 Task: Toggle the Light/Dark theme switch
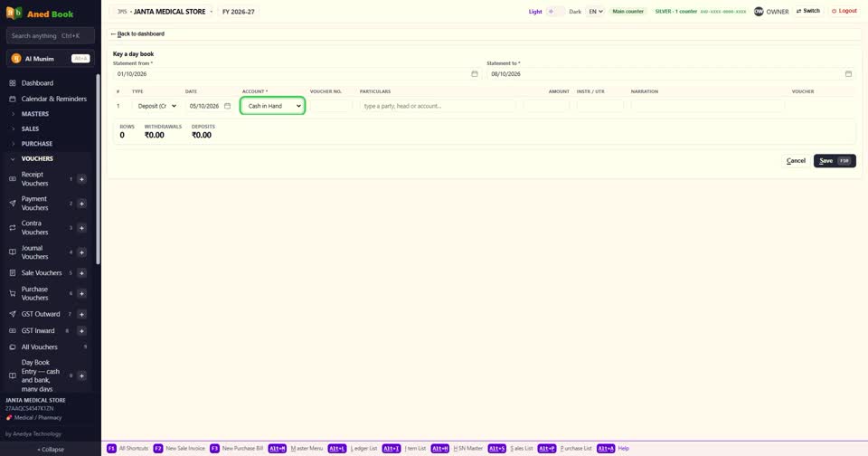tap(555, 11)
